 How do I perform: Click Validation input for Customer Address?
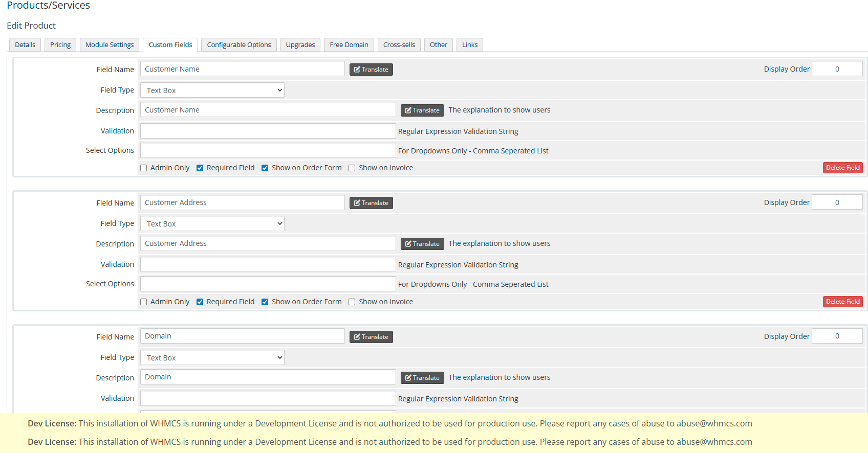coord(268,265)
